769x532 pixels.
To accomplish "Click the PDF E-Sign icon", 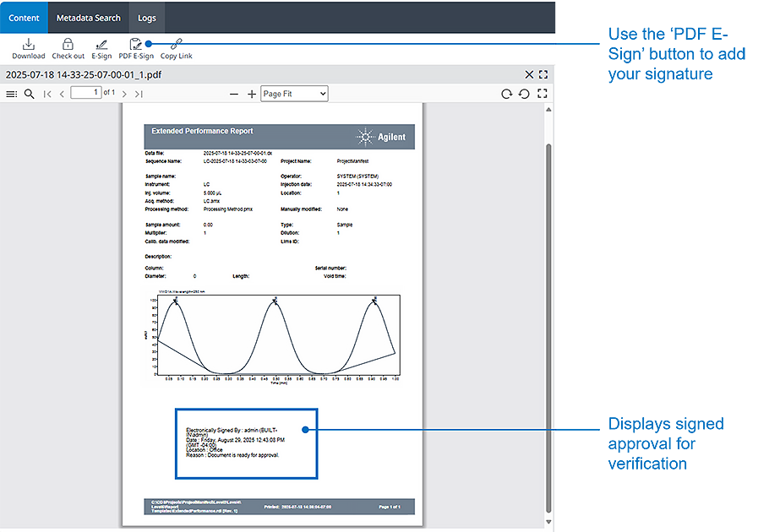I will click(x=135, y=45).
